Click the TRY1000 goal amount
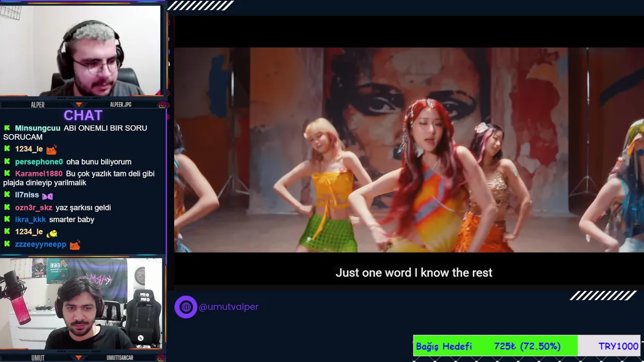 (618, 346)
